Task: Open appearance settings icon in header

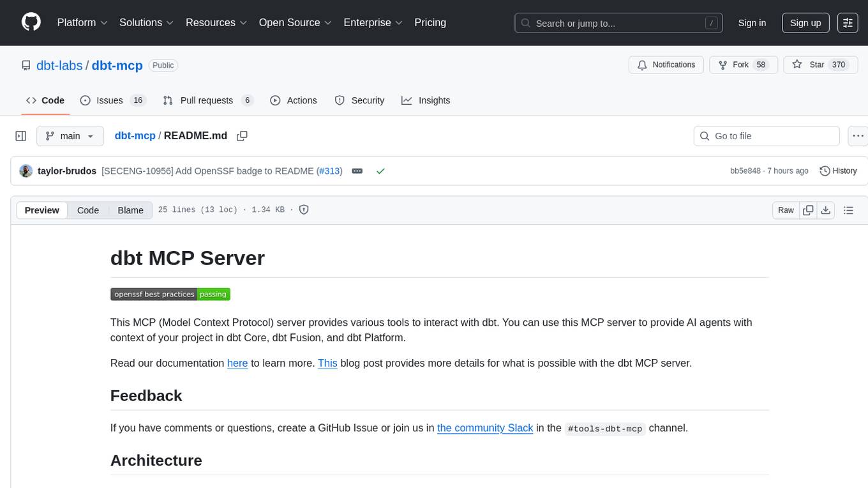Action: [848, 23]
